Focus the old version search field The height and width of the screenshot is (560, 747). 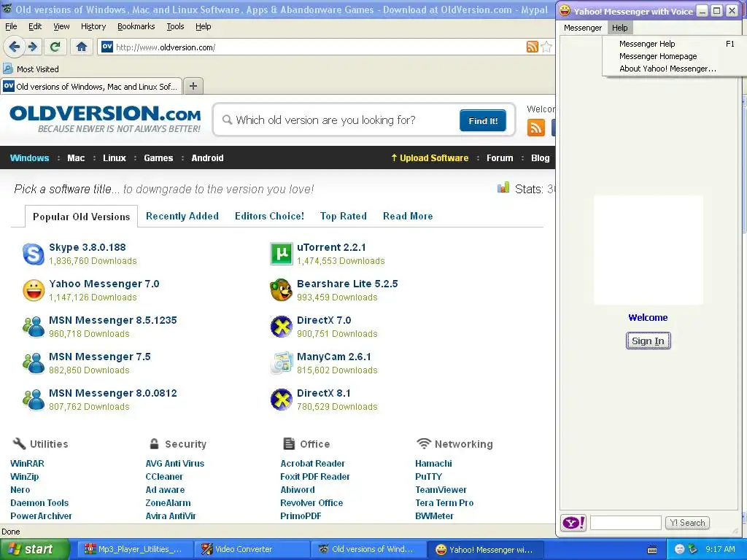(x=341, y=120)
